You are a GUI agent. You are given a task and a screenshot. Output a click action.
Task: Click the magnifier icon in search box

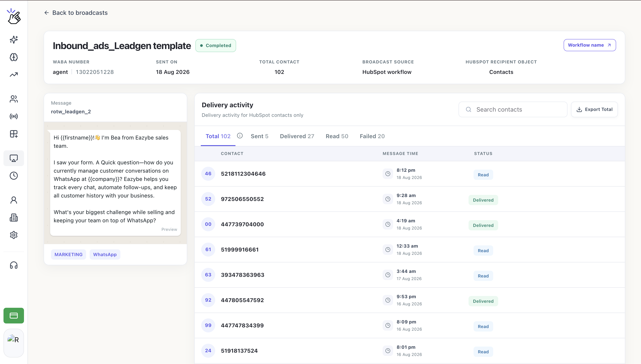pyautogui.click(x=469, y=109)
